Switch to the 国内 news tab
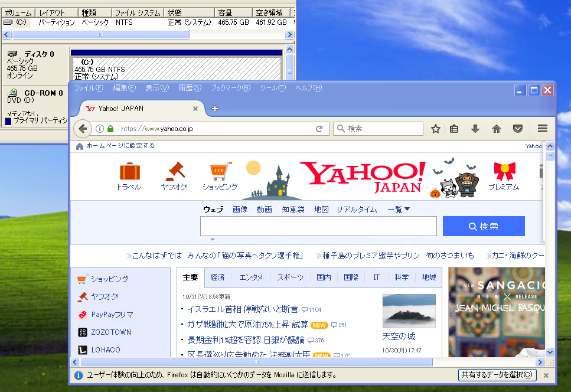The width and height of the screenshot is (571, 392). point(324,277)
